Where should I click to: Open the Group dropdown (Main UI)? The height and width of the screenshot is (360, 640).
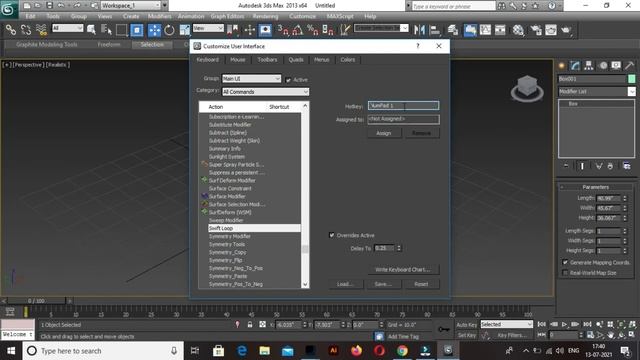pos(251,78)
